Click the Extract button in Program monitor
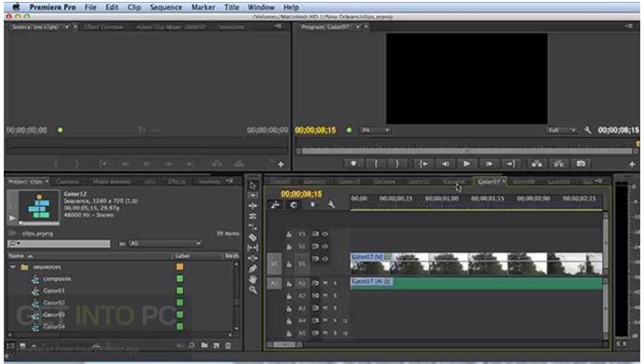The height and width of the screenshot is (364, 644). coord(558,164)
